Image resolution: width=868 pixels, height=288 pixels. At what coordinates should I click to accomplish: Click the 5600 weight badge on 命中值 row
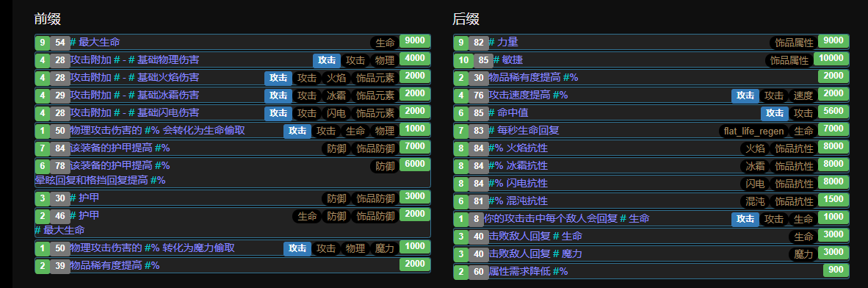pyautogui.click(x=833, y=112)
